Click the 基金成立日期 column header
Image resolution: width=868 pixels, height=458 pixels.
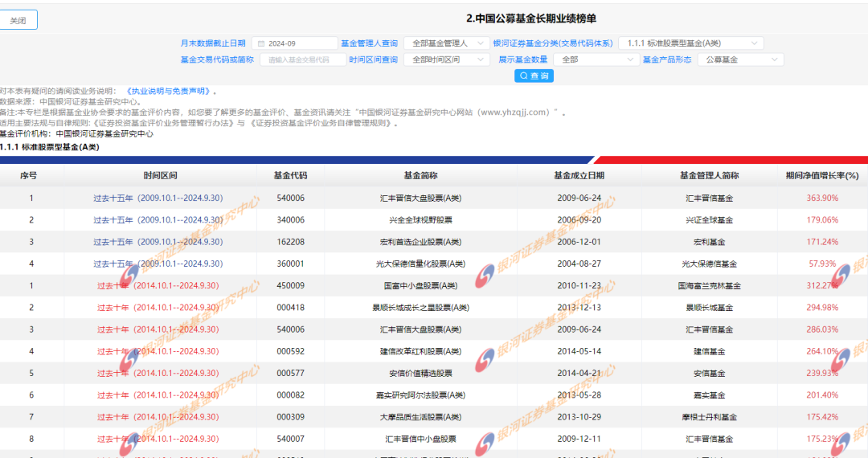(579, 175)
